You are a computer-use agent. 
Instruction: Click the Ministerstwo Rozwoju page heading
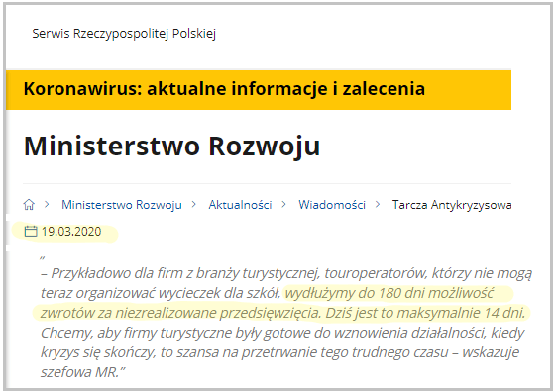[x=172, y=146]
